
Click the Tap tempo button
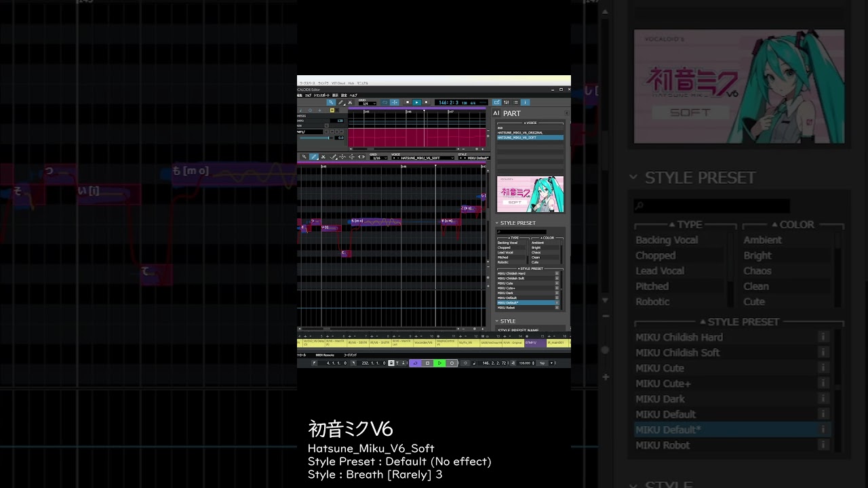coord(542,363)
